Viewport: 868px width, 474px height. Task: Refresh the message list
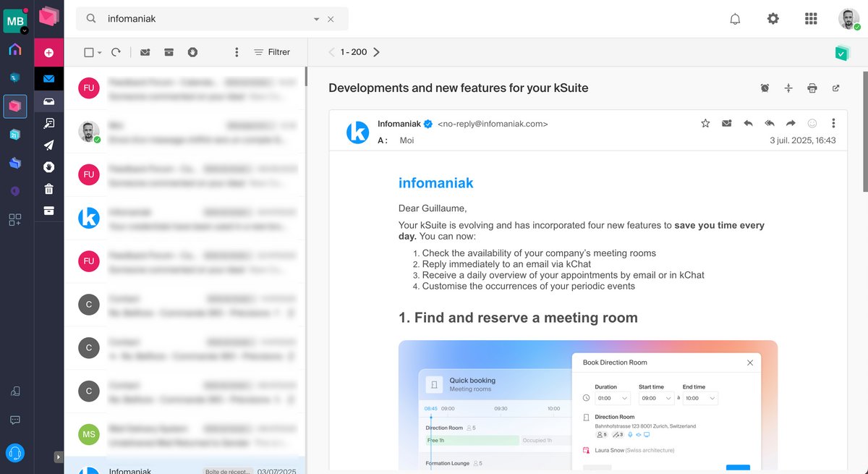116,52
